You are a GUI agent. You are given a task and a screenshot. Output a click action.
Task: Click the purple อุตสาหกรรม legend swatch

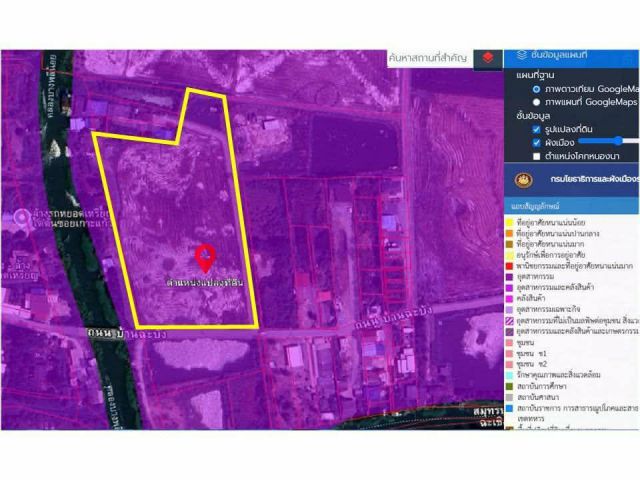[509, 277]
